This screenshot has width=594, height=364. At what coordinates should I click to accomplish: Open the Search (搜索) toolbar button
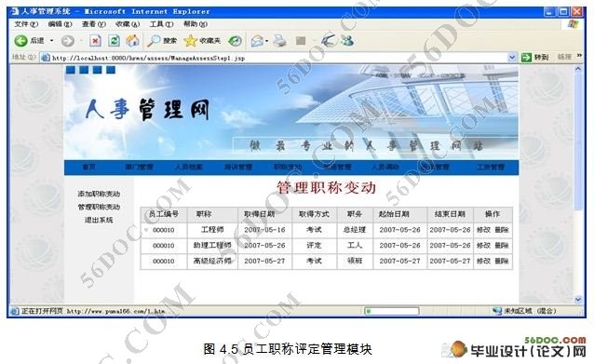pyautogui.click(x=162, y=41)
